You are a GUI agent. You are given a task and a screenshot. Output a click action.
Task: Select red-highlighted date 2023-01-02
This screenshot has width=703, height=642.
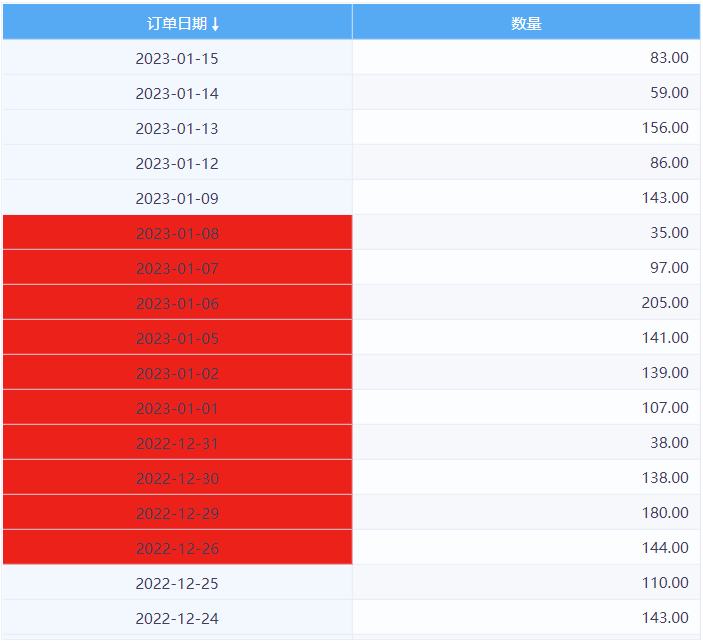pyautogui.click(x=177, y=373)
